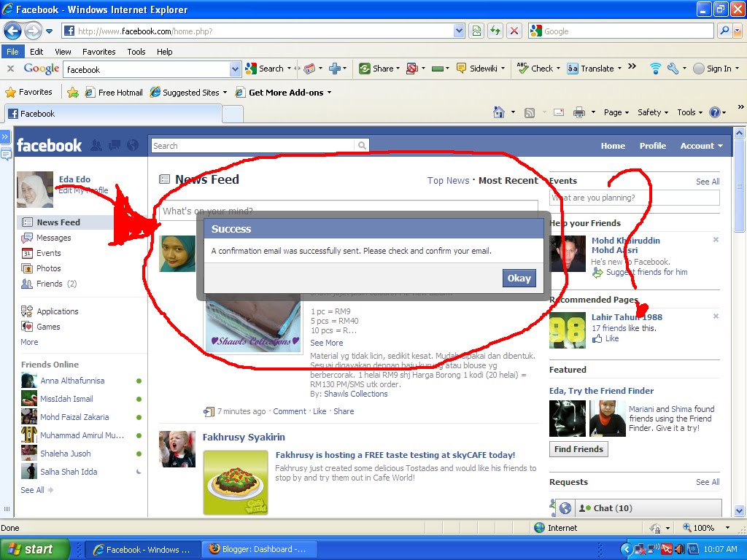Image resolution: width=747 pixels, height=560 pixels.
Task: Open the Page command bar menu
Action: pos(616,112)
